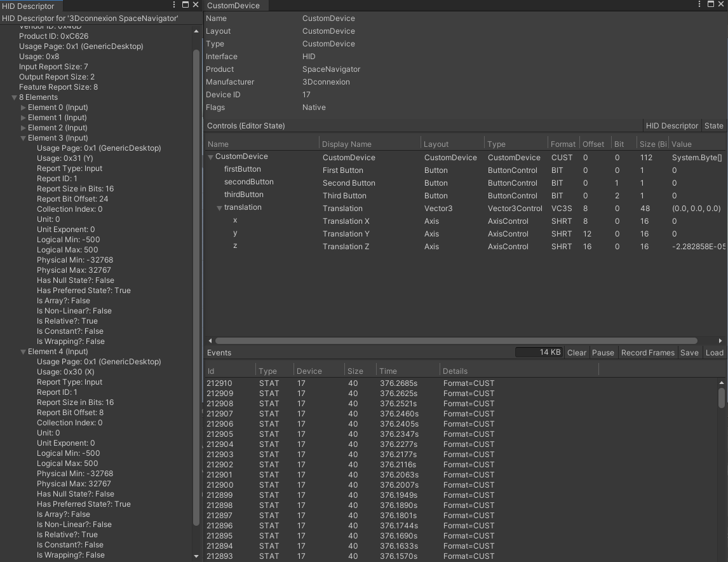This screenshot has height=562, width=728.
Task: Open the CustomDevice window options menu
Action: click(x=699, y=5)
